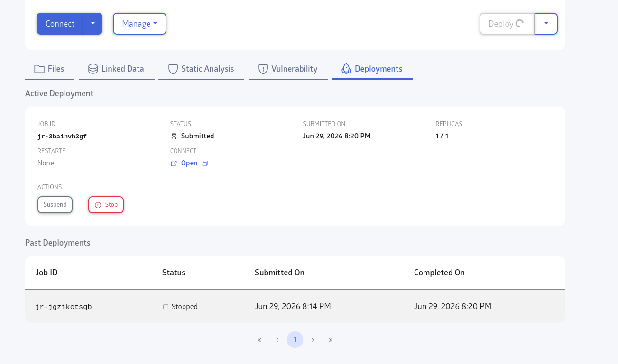Screen dimensions: 618x364
Task: Expand the Deploy options dropdown arrow
Action: click(546, 24)
